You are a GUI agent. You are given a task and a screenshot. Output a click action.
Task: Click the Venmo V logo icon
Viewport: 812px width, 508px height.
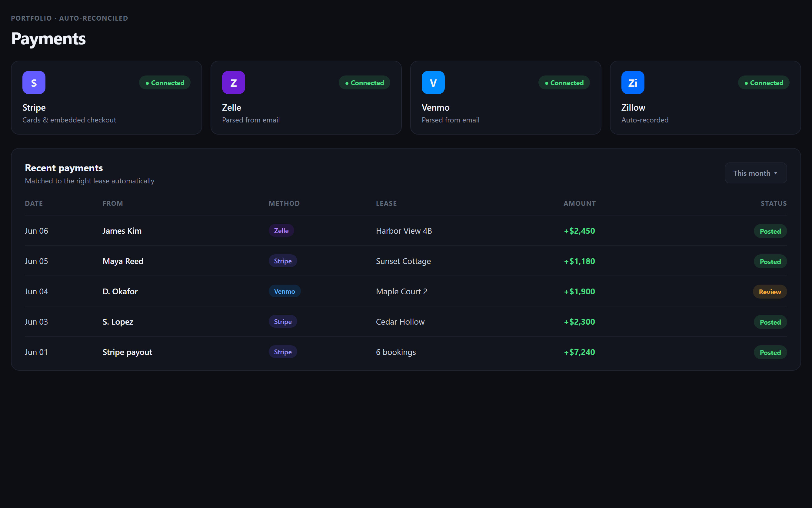[x=433, y=82]
